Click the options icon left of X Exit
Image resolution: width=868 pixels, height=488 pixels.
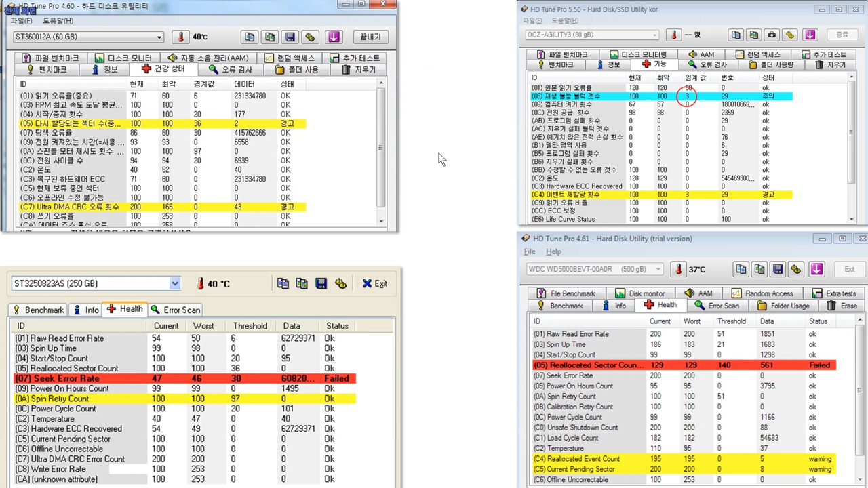(x=340, y=283)
